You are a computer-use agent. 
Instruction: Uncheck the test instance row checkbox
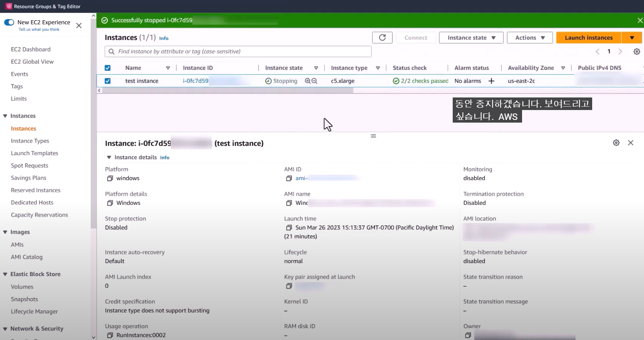coord(108,81)
